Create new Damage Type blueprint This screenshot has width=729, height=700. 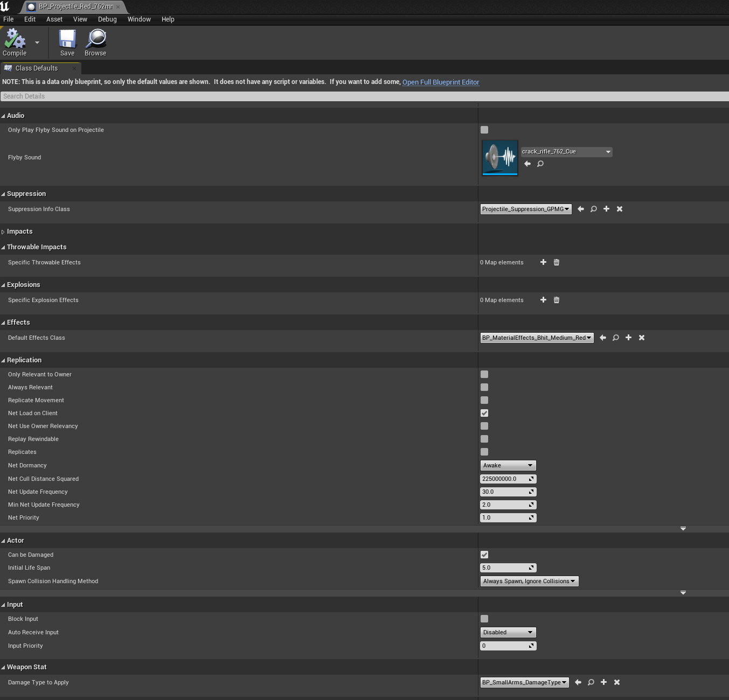(604, 682)
